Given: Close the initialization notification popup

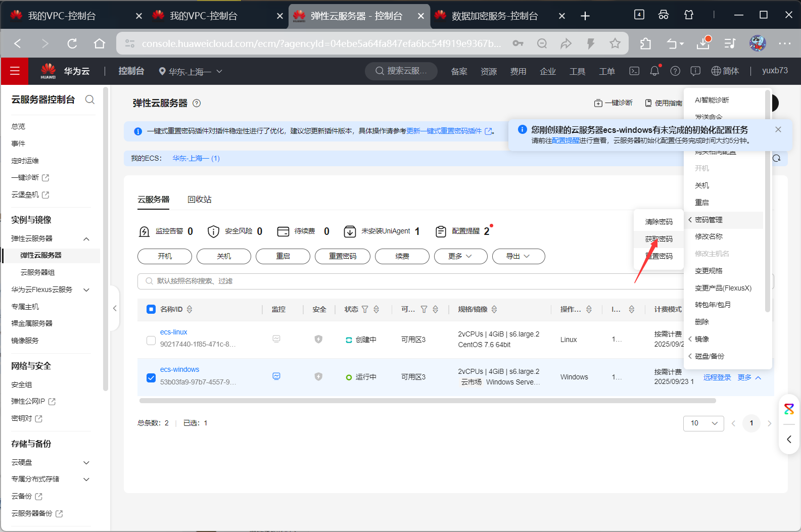Looking at the screenshot, I should tap(778, 130).
